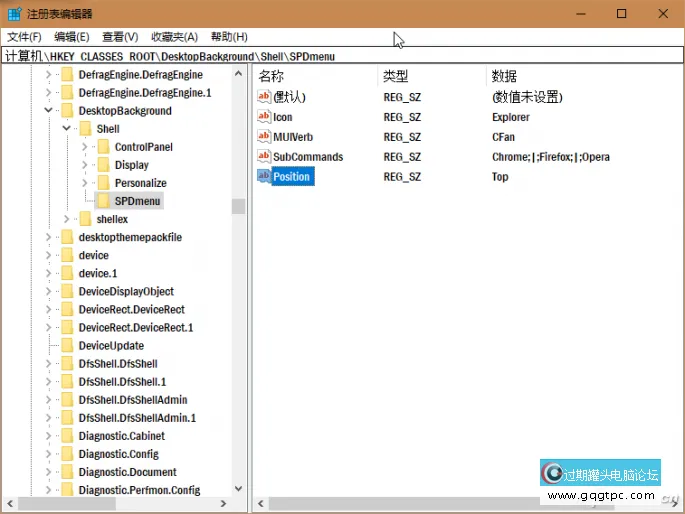Click values pane scroll left arrow

(x=261, y=504)
